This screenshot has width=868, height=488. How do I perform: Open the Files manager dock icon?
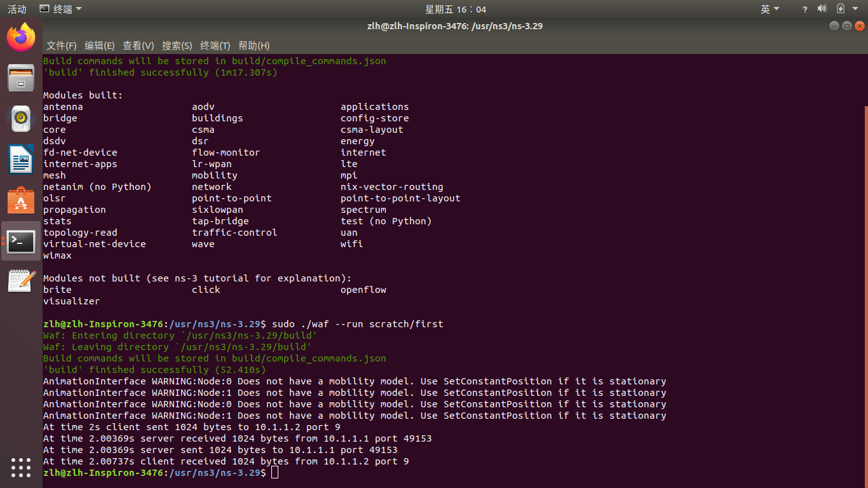pos(21,78)
